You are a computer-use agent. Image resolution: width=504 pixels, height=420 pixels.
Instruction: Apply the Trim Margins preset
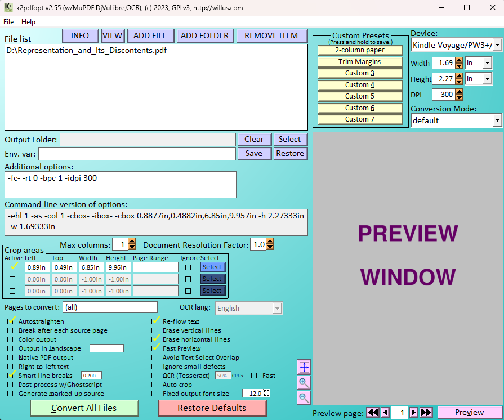tap(360, 62)
